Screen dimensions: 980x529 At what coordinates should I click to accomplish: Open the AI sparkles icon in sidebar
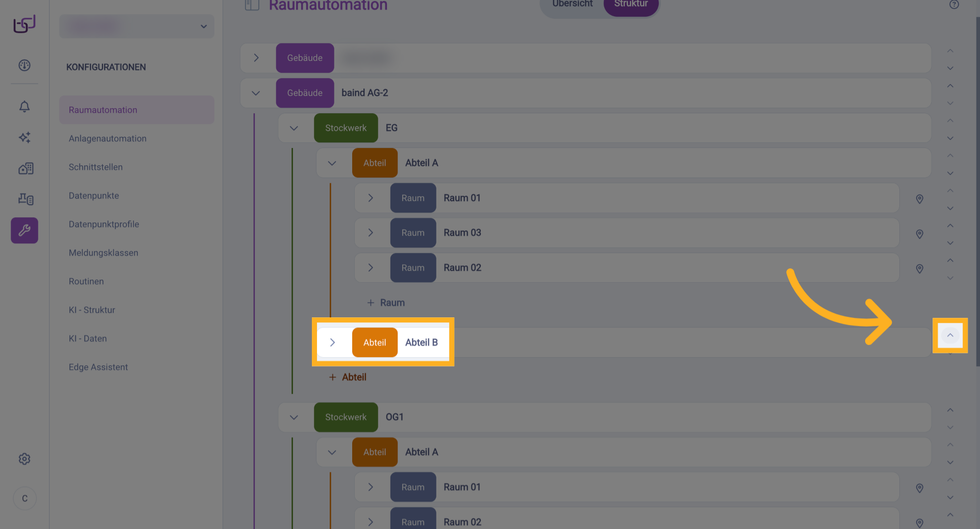24,137
